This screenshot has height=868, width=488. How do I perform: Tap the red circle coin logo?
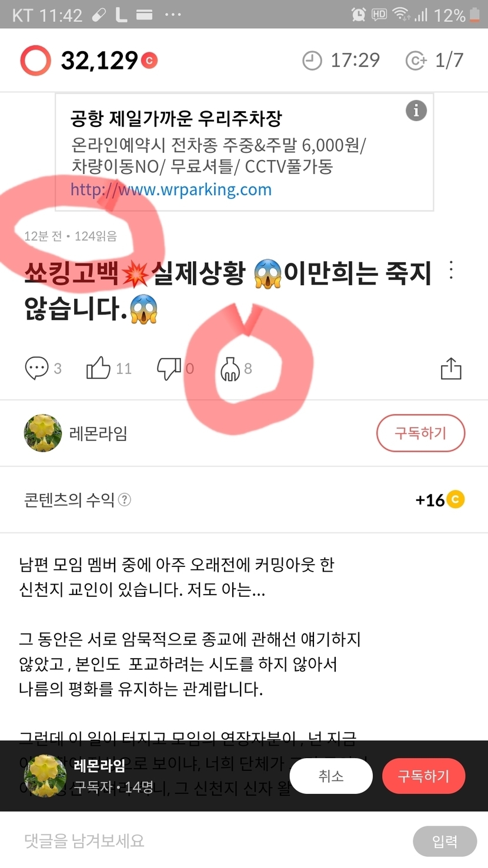[35, 60]
